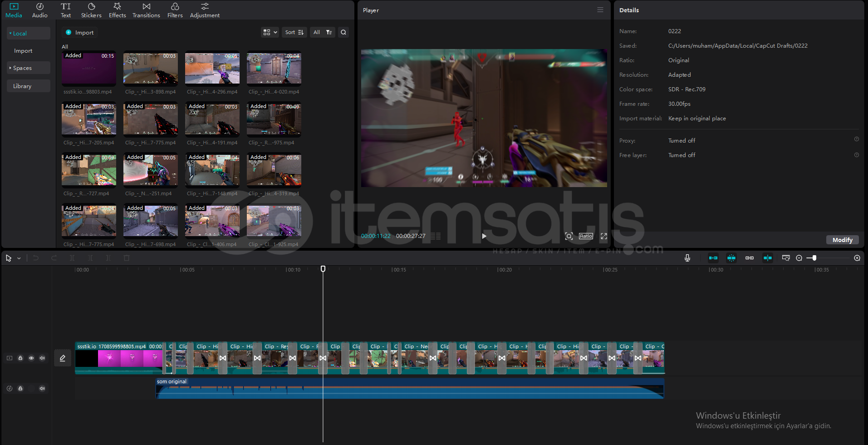The width and height of the screenshot is (868, 445).
Task: Play the video in Player
Action: [484, 236]
